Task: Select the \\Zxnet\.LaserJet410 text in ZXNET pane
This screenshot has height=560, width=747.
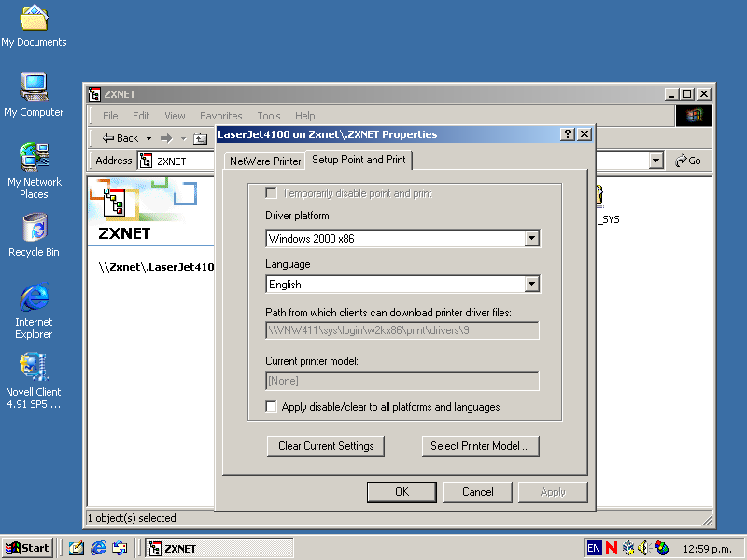Action: click(156, 267)
